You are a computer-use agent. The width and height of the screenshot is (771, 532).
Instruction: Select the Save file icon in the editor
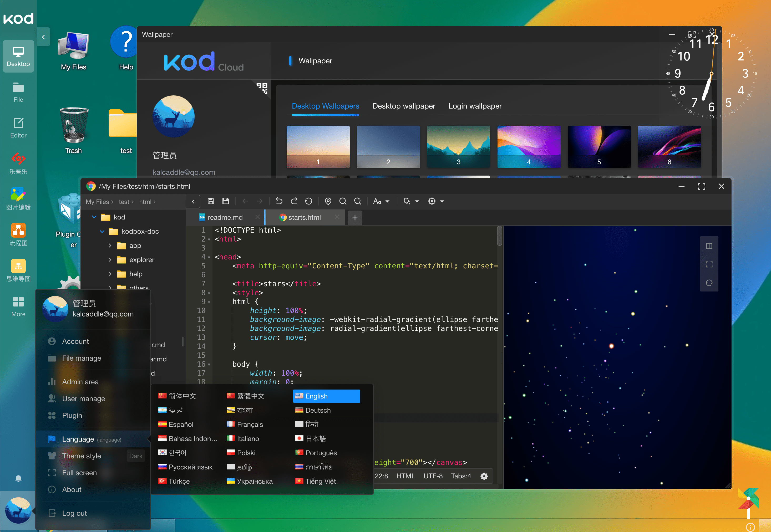[211, 201]
